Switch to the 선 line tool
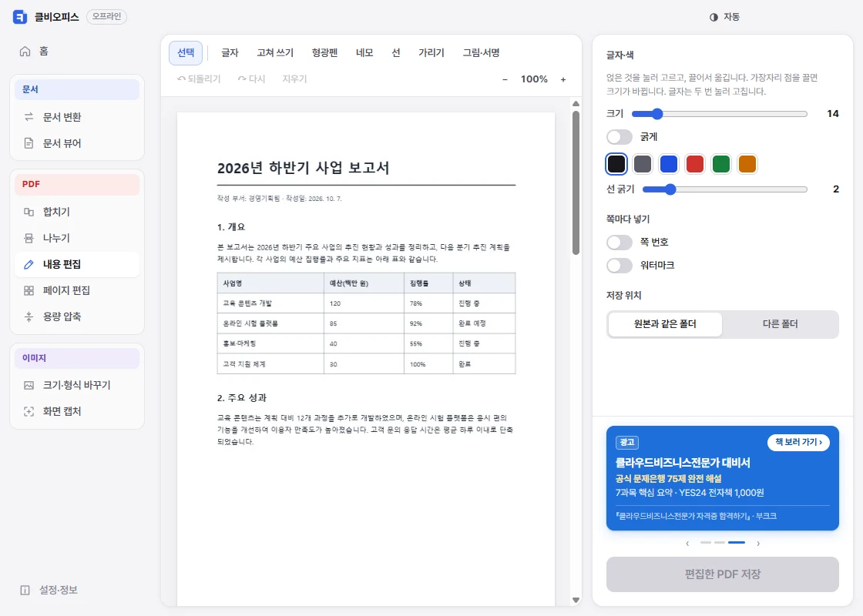This screenshot has width=863, height=616. tap(396, 53)
